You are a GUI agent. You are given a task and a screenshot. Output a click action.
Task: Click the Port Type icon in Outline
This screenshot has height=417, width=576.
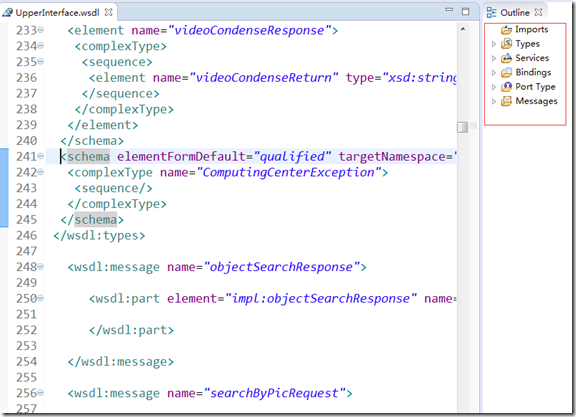(x=507, y=87)
